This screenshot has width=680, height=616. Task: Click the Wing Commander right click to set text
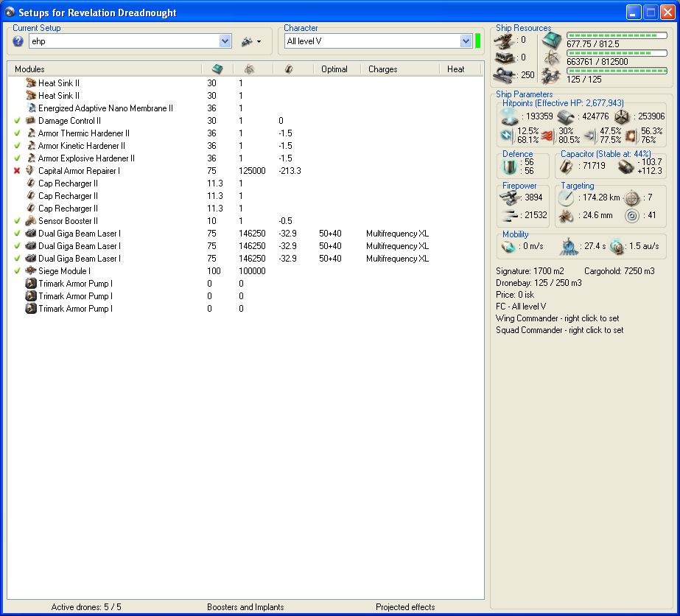(557, 318)
